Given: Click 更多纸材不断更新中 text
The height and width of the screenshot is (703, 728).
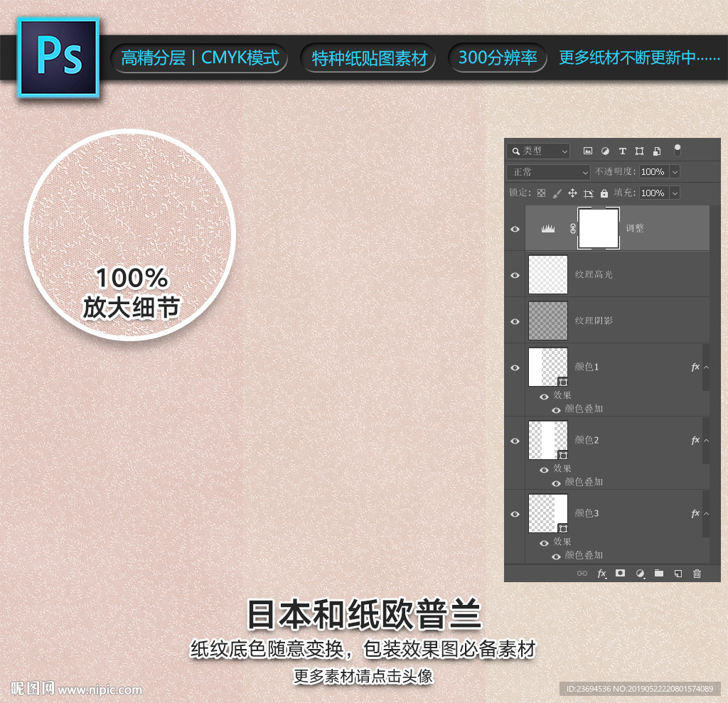Looking at the screenshot, I should pos(639,58).
